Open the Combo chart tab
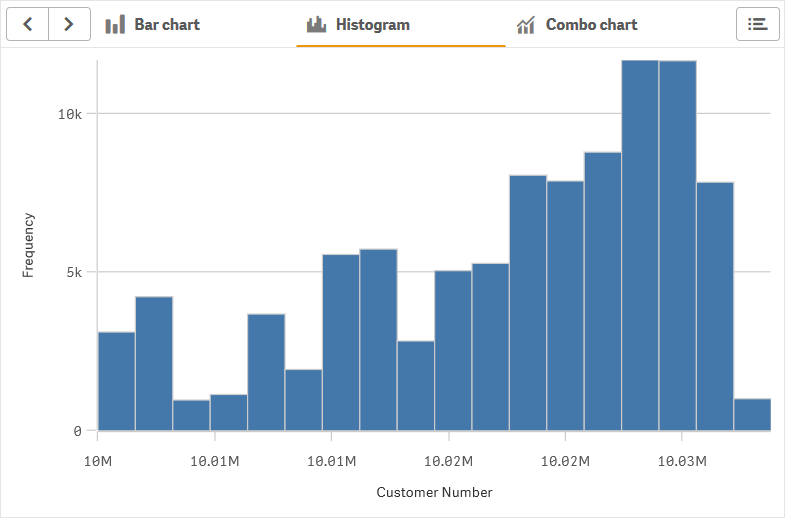 pos(591,24)
